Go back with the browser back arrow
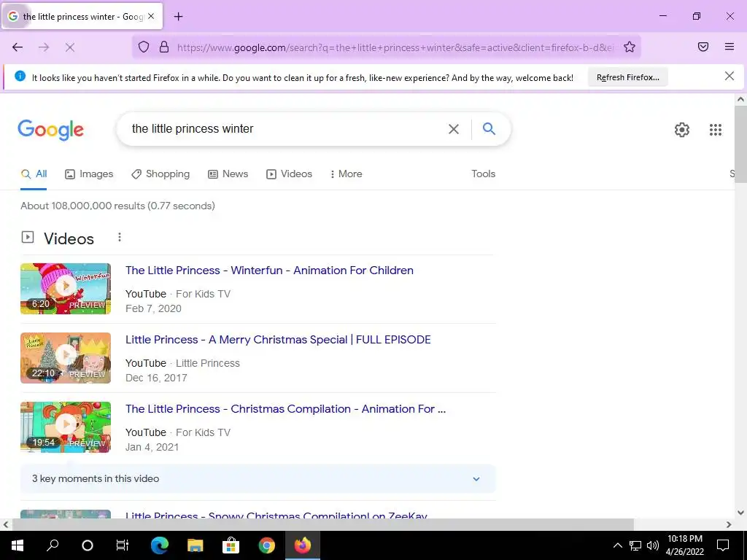This screenshot has height=560, width=747. point(18,47)
